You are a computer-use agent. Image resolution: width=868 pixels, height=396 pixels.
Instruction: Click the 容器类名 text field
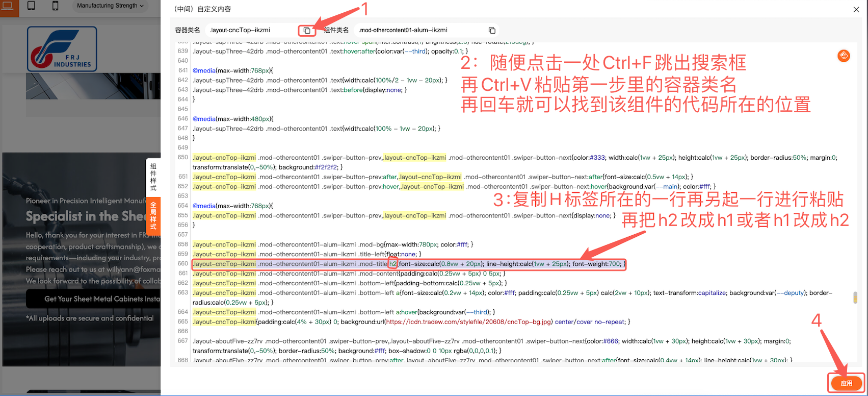pos(252,30)
